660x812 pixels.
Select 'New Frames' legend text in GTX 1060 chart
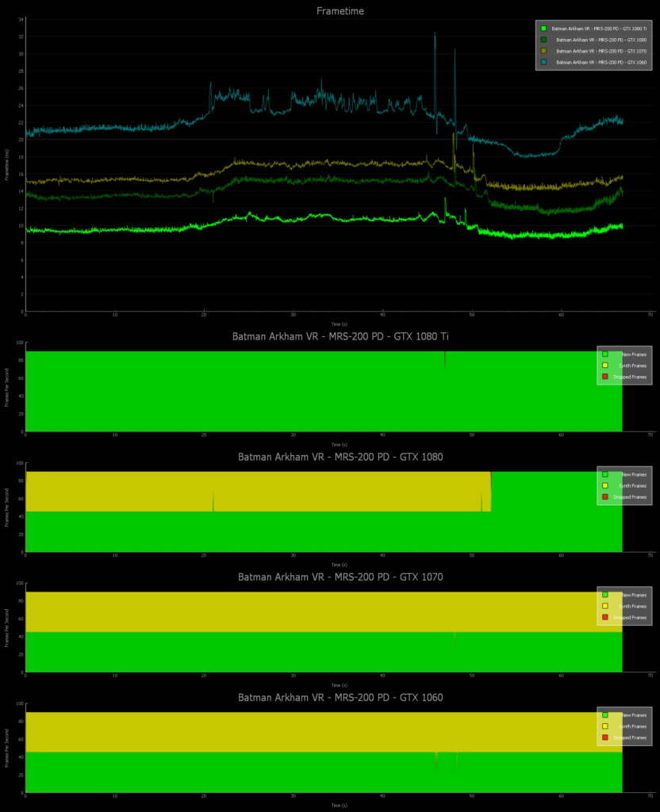pyautogui.click(x=634, y=716)
